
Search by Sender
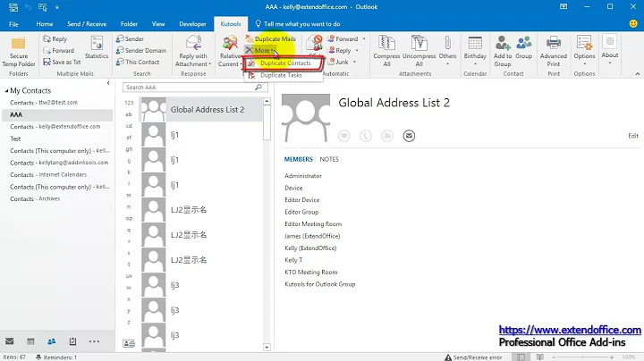click(130, 39)
